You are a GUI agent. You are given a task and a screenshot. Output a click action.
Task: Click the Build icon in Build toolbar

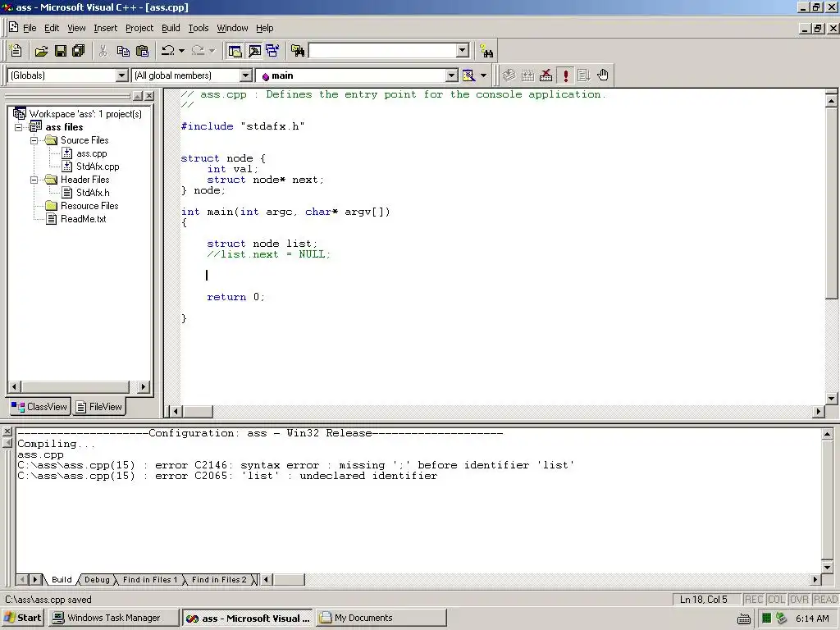[x=527, y=75]
